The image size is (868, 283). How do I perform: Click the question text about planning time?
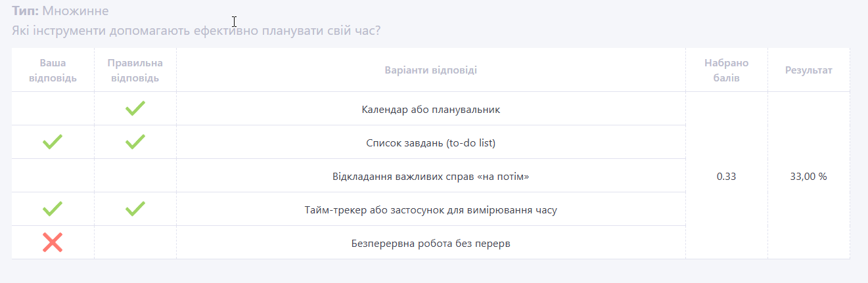pyautogui.click(x=196, y=31)
